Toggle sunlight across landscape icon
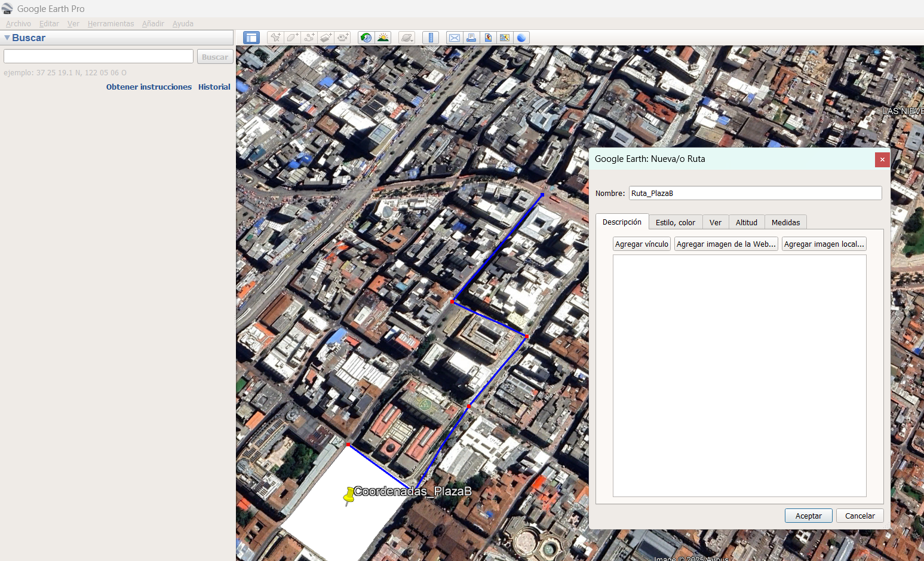The width and height of the screenshot is (924, 561). [383, 38]
